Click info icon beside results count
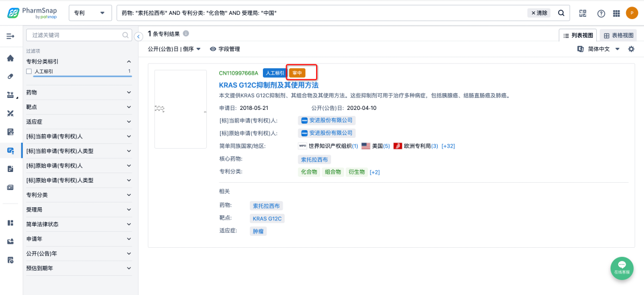The image size is (644, 295). (x=186, y=33)
